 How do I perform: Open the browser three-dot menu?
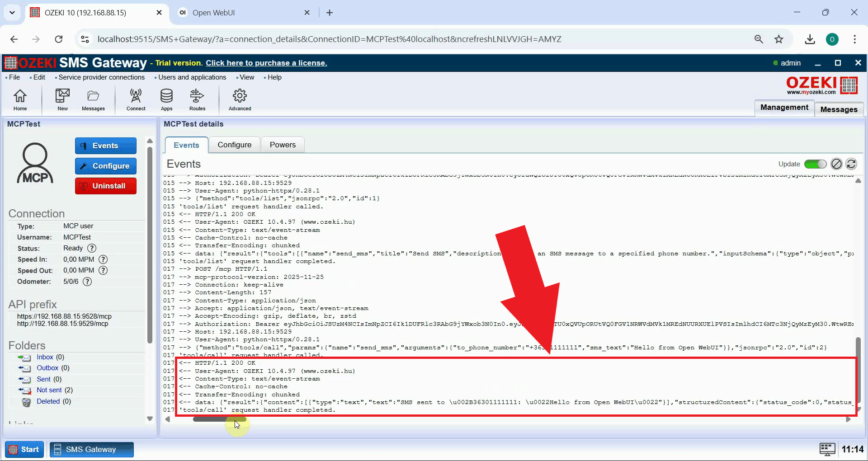854,39
